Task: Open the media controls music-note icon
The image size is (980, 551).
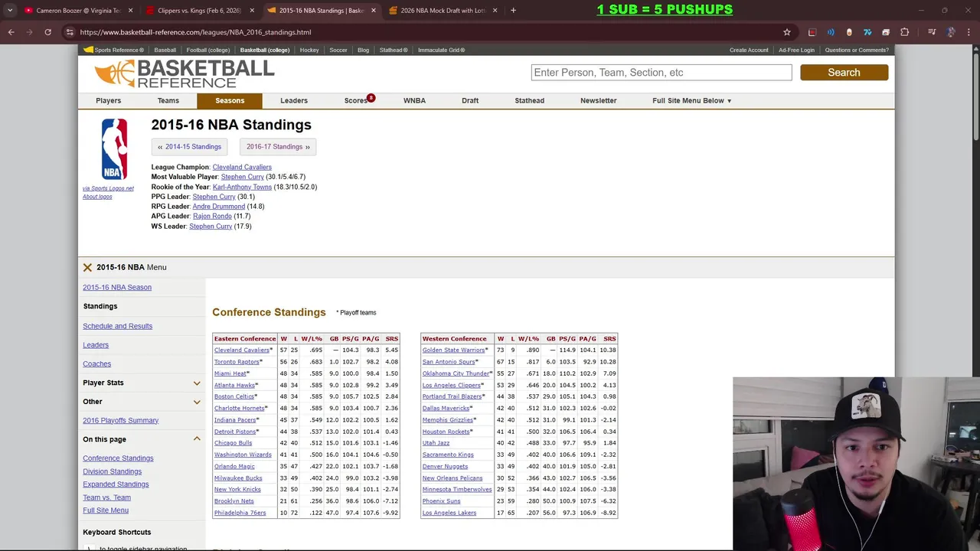Action: [x=932, y=32]
